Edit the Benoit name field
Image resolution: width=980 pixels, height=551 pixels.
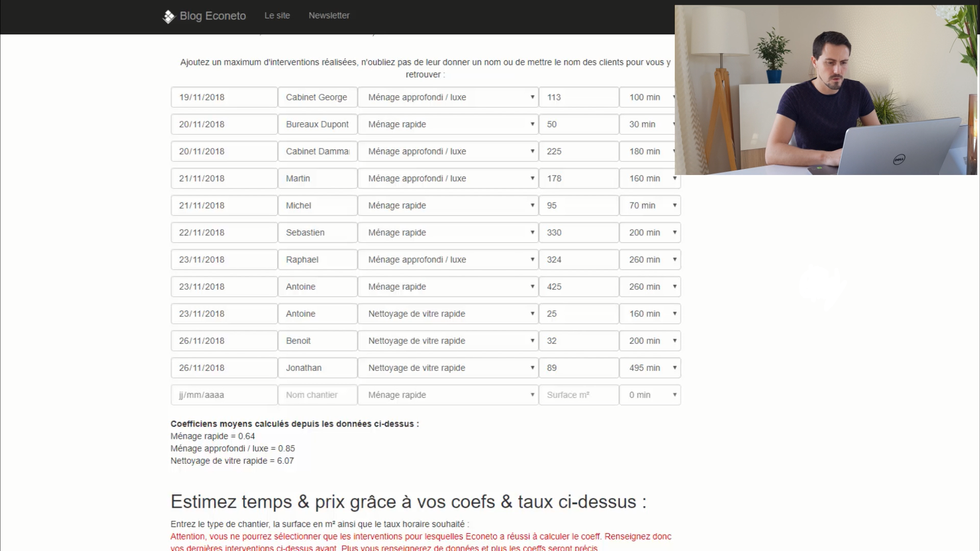coord(317,340)
